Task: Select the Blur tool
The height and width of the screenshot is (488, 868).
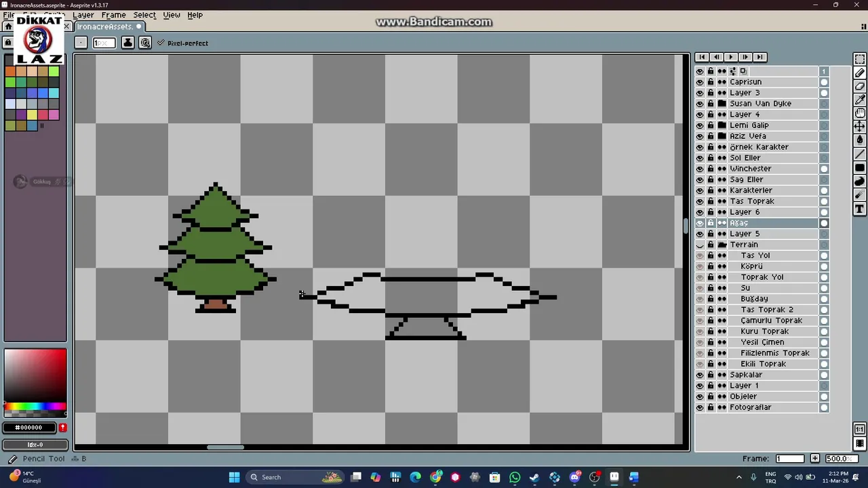Action: tap(859, 195)
